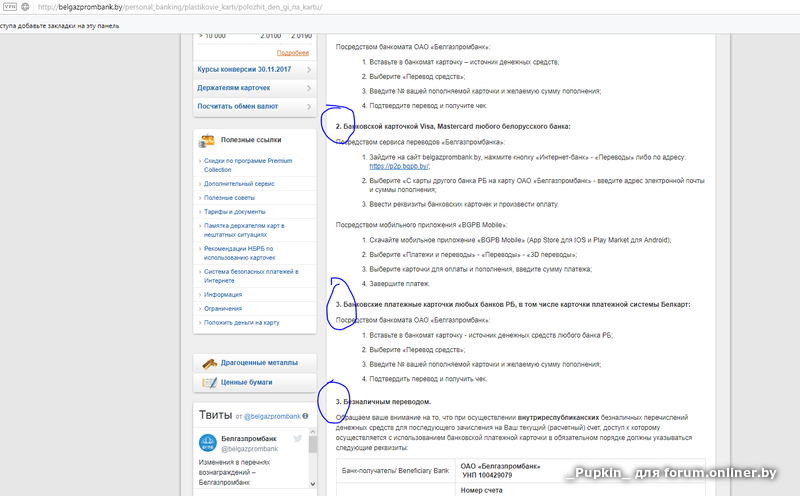Screen dimensions: 800x496
Task: Click the 'Номер счета' table cell
Action: pos(481,490)
